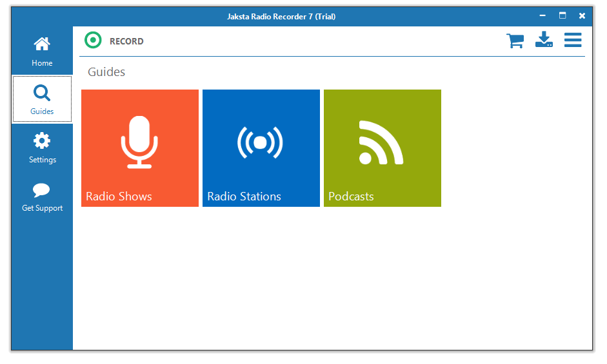
Task: Open the hamburger menu
Action: point(573,40)
